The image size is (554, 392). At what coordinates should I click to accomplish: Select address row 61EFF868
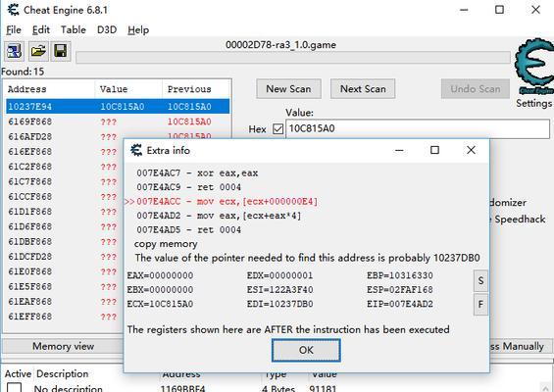coord(65,317)
